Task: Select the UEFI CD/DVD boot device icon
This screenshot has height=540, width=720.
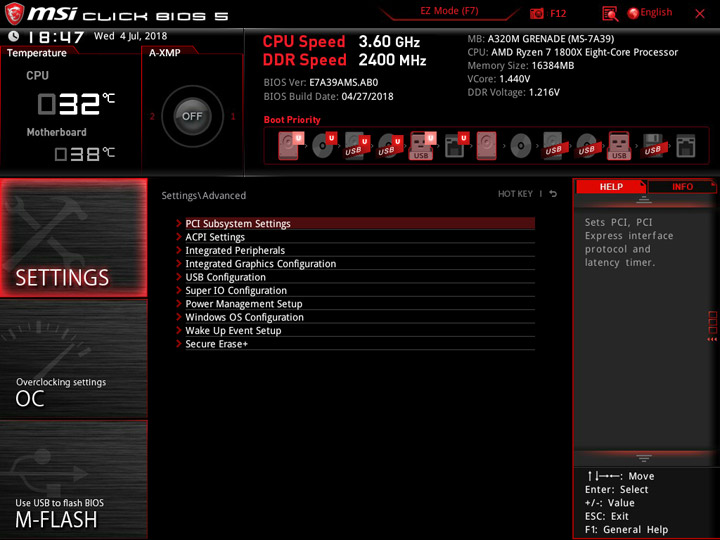Action: 324,146
